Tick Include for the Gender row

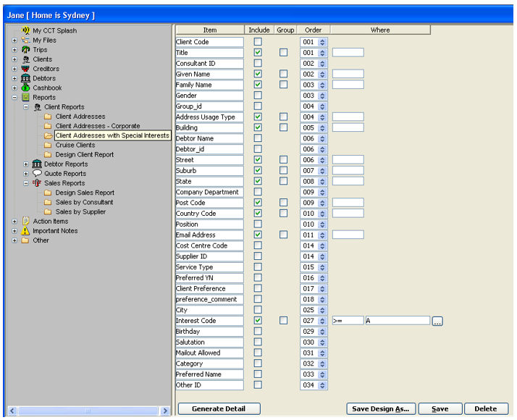click(x=258, y=96)
